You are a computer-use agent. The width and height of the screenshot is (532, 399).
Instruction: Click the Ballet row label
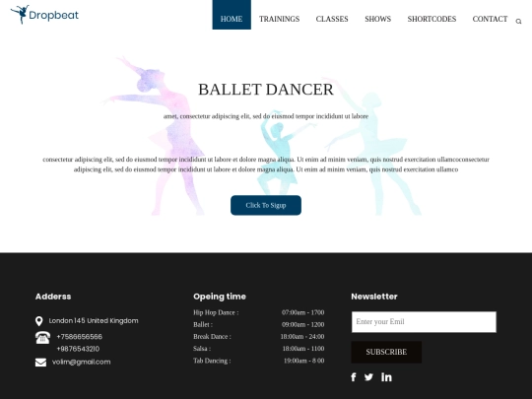point(203,325)
